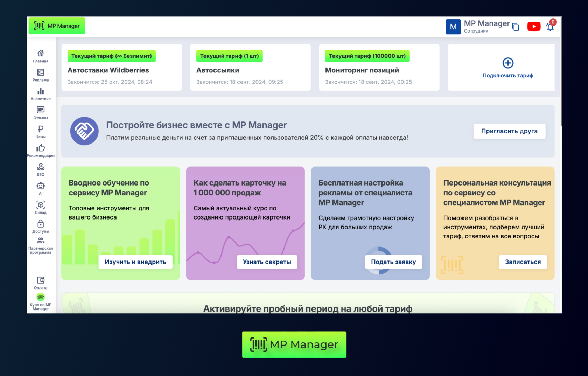Viewport: 588px width, 376px height.
Task: Open Партнерская программа menu item
Action: click(41, 245)
